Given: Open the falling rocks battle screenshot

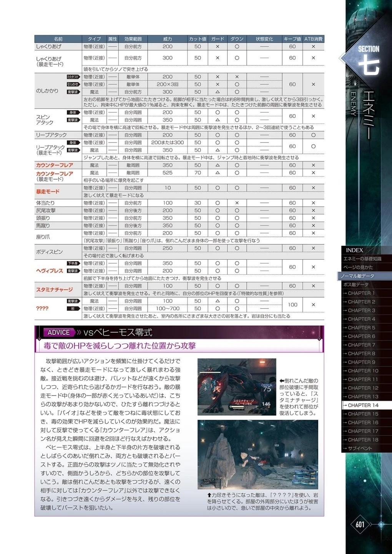Looking at the screenshot, I should point(257,455).
